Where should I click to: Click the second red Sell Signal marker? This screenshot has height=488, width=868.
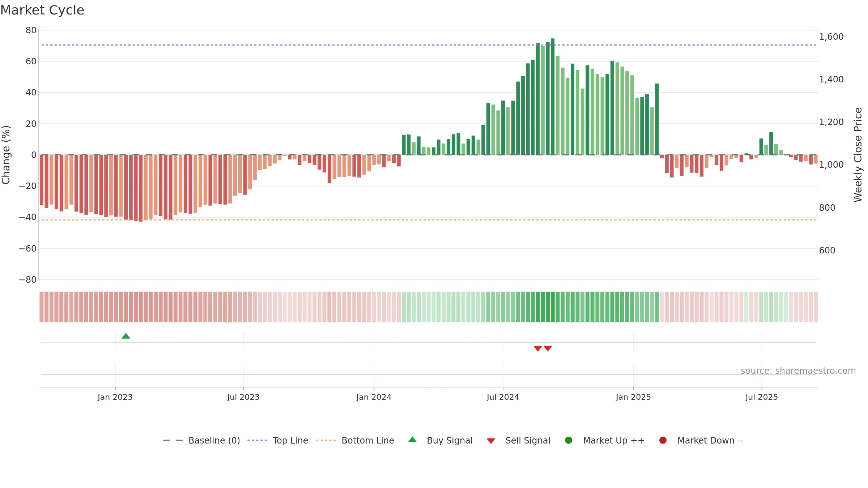tap(548, 348)
